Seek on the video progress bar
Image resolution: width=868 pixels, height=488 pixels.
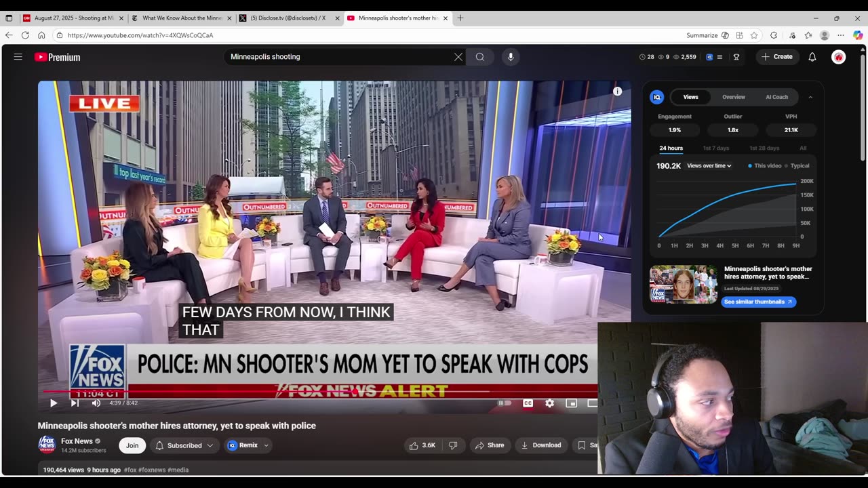(x=320, y=392)
